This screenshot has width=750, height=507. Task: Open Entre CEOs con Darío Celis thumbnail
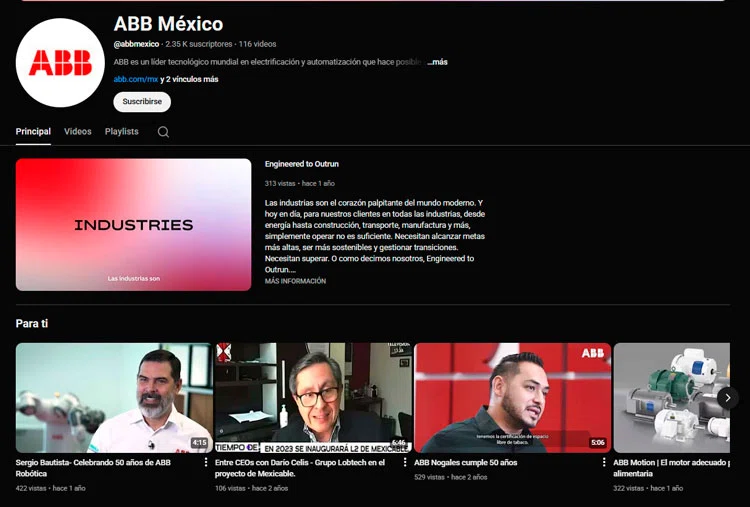[313, 398]
